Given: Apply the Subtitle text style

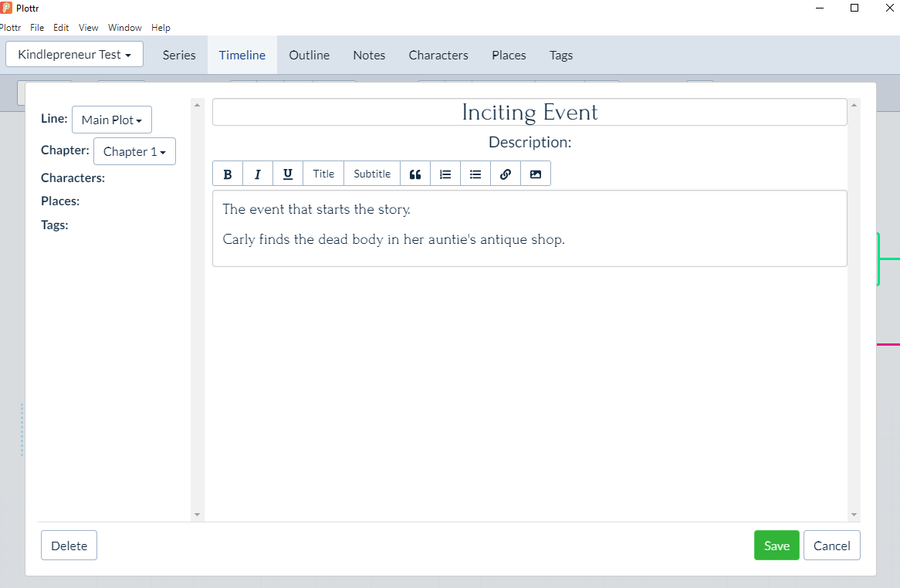Looking at the screenshot, I should pyautogui.click(x=371, y=173).
